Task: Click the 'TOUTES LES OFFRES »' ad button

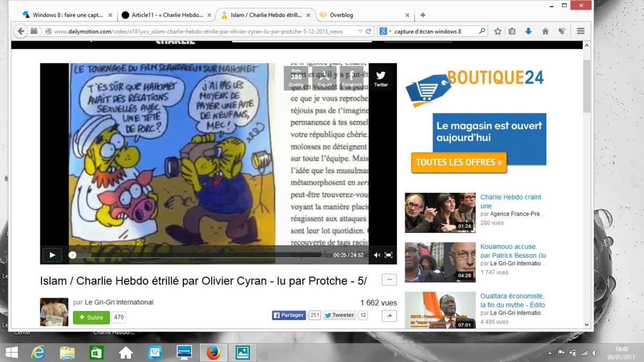Action: (x=459, y=162)
